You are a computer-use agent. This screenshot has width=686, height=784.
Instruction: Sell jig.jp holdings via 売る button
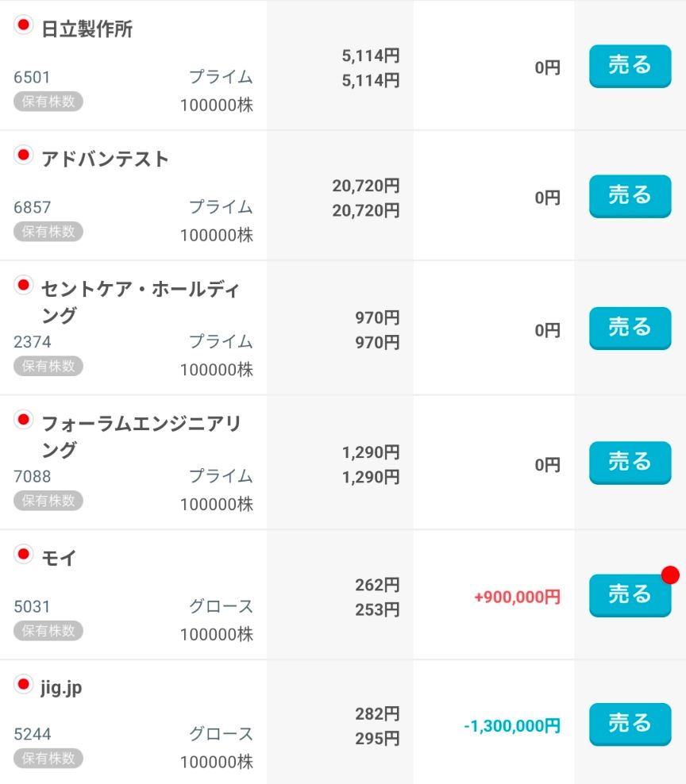coord(630,724)
